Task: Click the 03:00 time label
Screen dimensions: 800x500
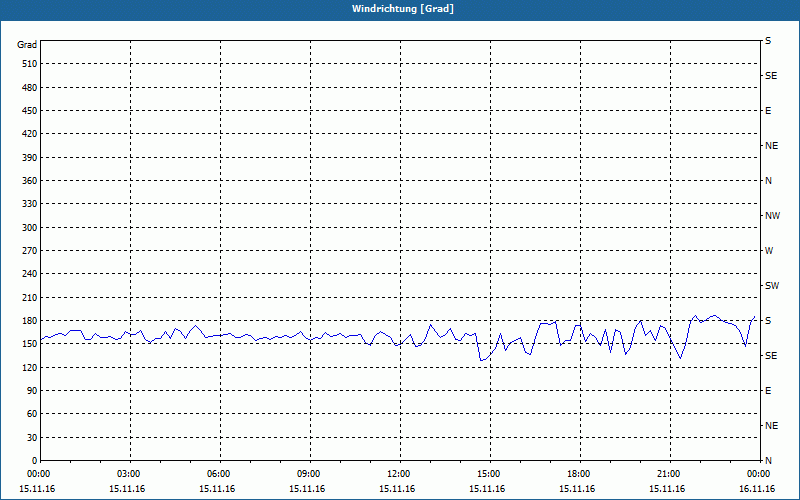Action: (131, 474)
